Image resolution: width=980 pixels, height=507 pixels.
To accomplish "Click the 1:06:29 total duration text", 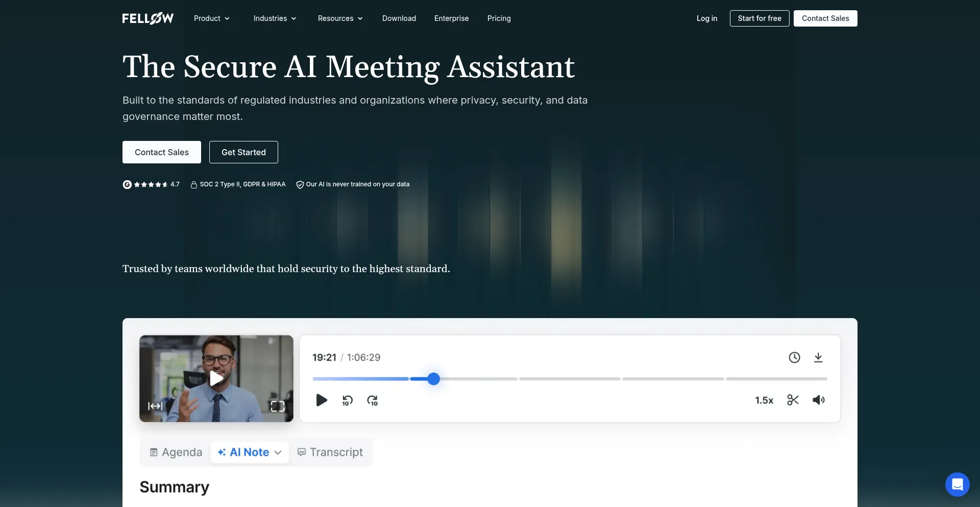I will (363, 357).
